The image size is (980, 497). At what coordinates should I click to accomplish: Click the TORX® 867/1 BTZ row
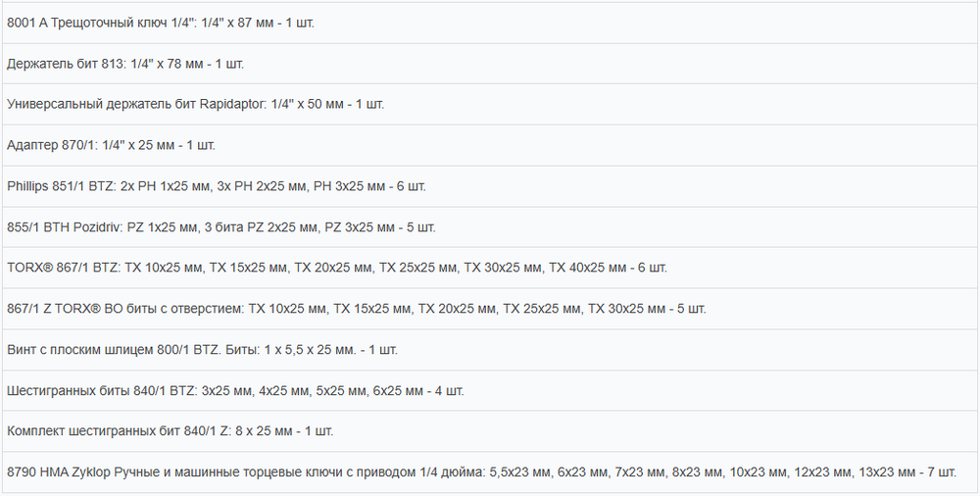click(x=490, y=268)
